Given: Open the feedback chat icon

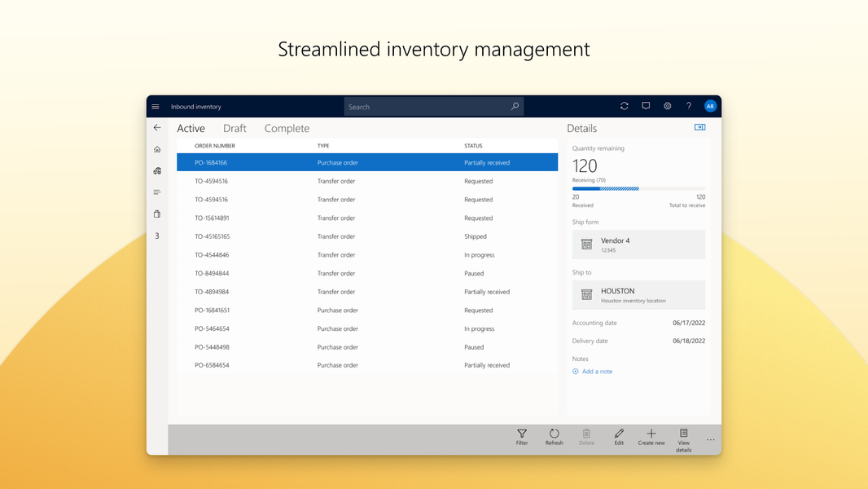Looking at the screenshot, I should (x=646, y=106).
